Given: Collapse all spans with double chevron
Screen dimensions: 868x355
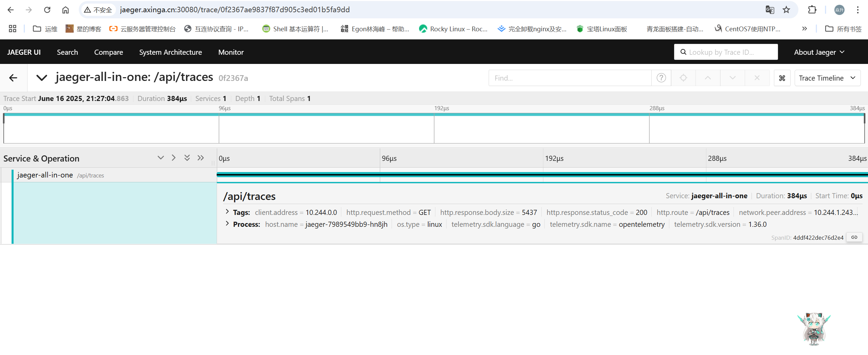Looking at the screenshot, I should 201,158.
